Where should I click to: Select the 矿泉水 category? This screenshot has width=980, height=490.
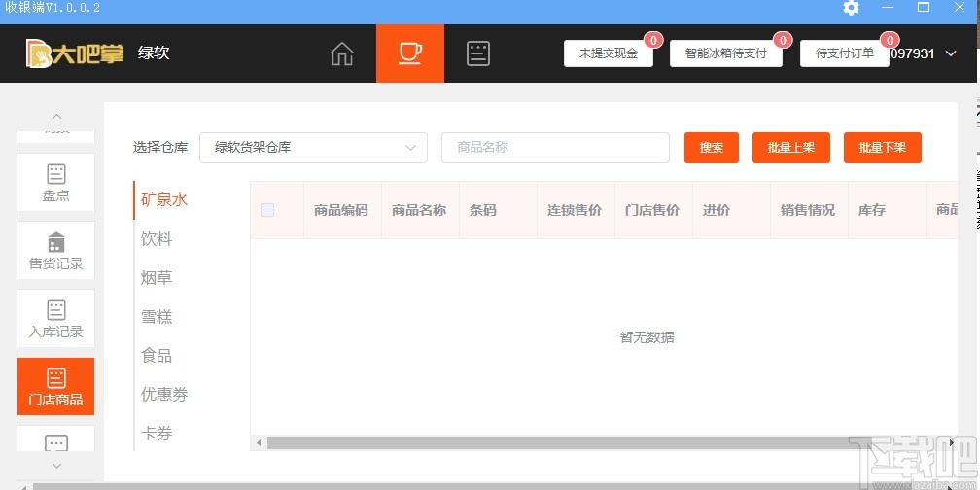(164, 200)
